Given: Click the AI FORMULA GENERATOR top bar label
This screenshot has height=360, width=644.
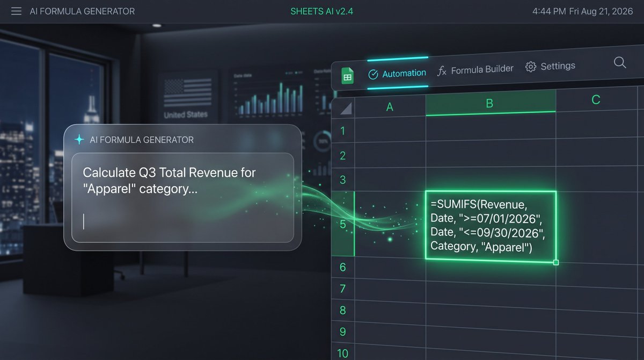Looking at the screenshot, I should pos(82,11).
